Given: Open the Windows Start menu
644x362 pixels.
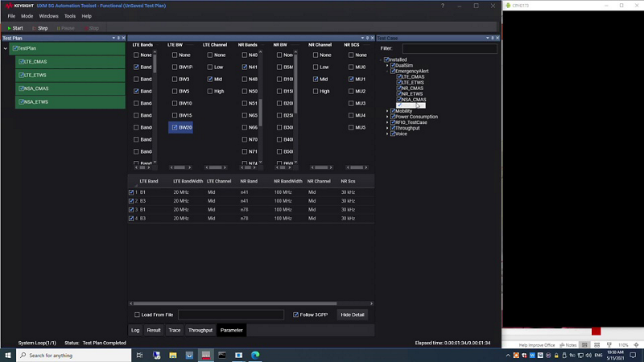Looking at the screenshot, I should [x=8, y=355].
